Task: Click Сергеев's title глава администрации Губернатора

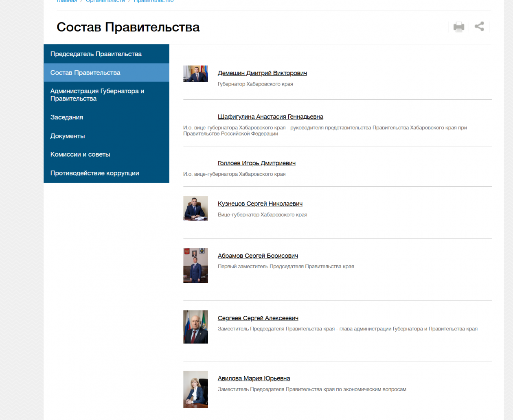Action: pos(348,329)
